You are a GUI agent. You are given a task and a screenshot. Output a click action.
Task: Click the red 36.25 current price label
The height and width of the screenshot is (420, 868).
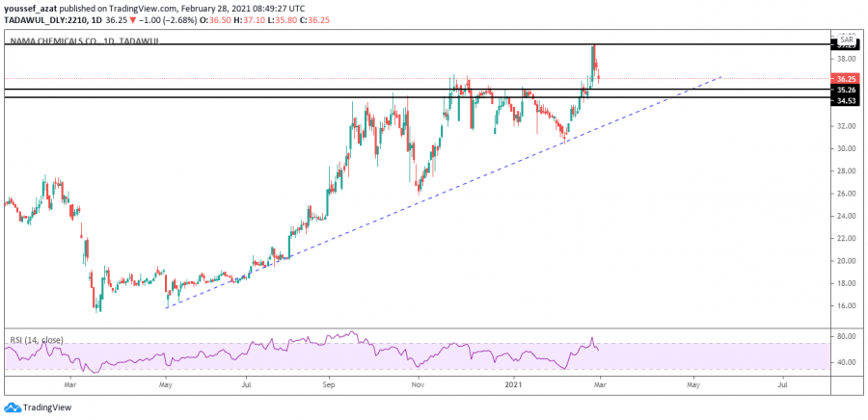pyautogui.click(x=846, y=79)
